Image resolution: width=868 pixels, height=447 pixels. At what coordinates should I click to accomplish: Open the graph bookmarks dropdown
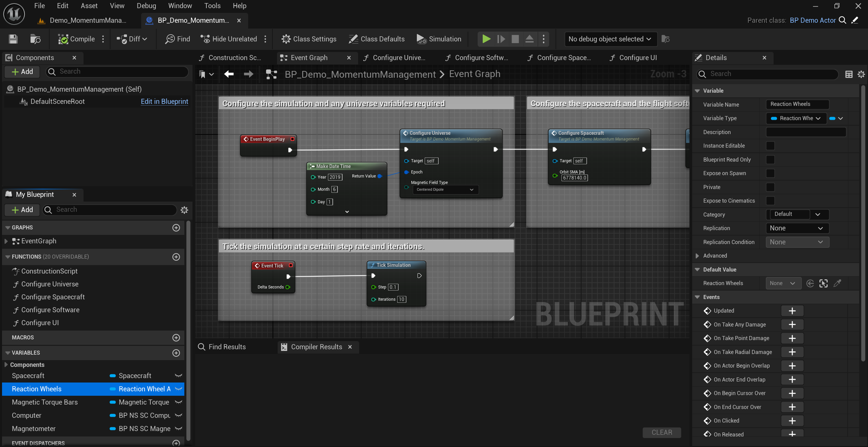[x=206, y=74]
